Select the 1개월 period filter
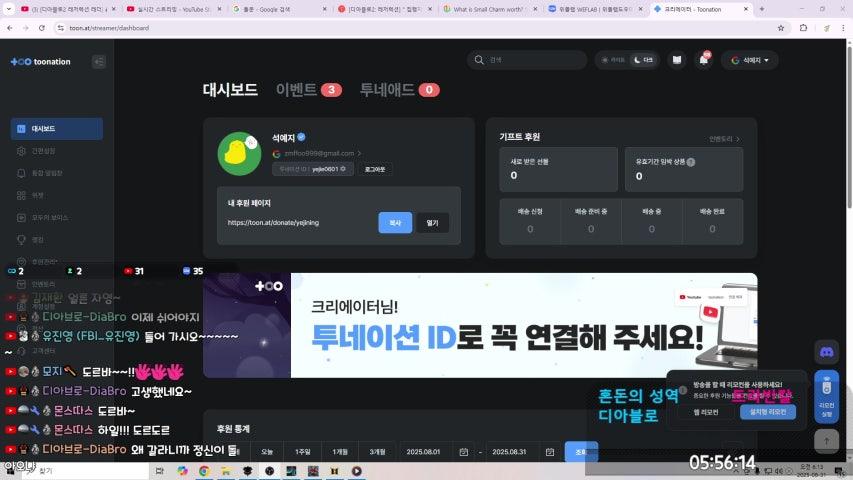The width and height of the screenshot is (853, 480). click(x=340, y=452)
